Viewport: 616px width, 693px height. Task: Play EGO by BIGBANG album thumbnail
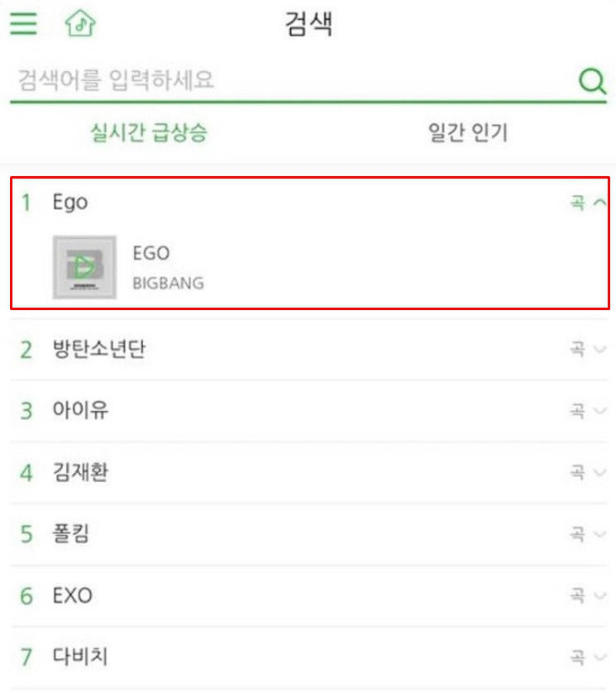(84, 267)
